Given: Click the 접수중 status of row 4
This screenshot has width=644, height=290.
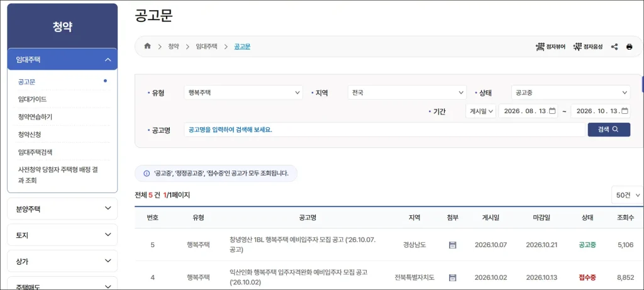Looking at the screenshot, I should coord(587,277).
